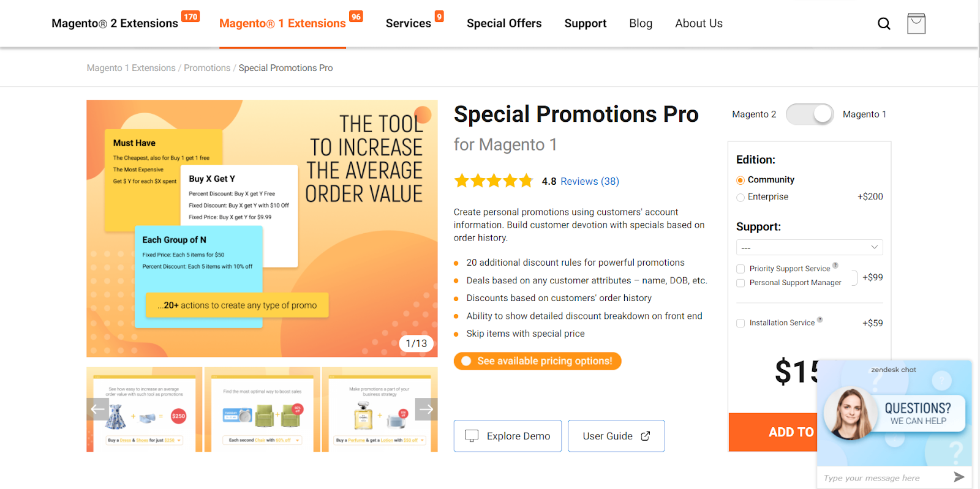Open Reviews (38) link
Screen dimensions: 980x489
tap(590, 181)
